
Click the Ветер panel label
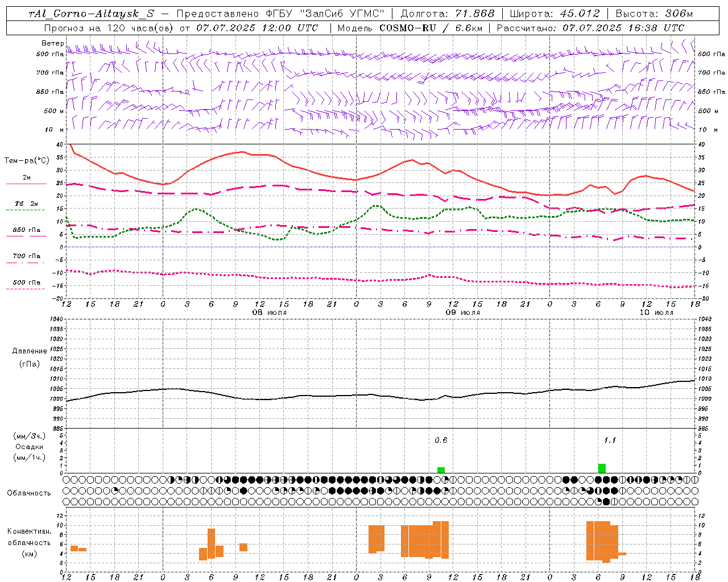(52, 43)
